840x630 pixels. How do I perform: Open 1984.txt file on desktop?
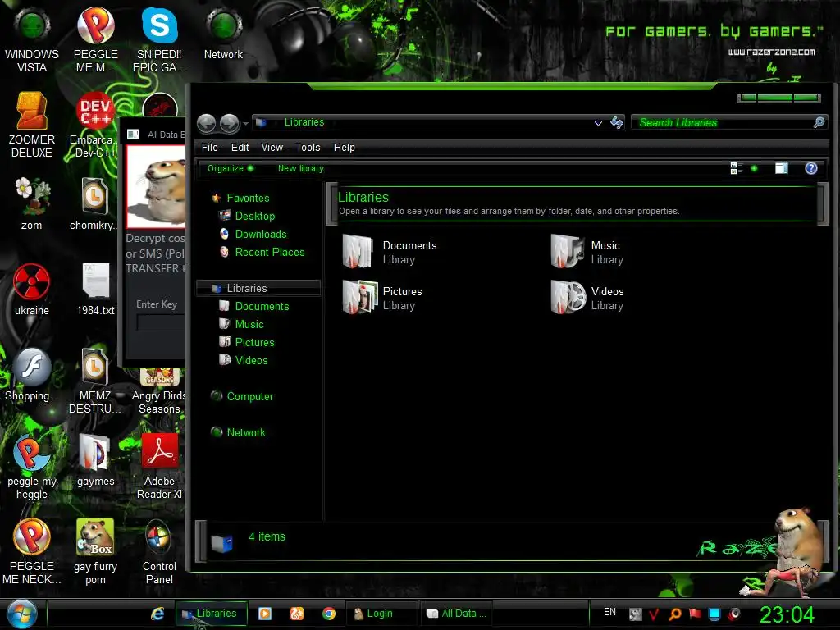(95, 290)
